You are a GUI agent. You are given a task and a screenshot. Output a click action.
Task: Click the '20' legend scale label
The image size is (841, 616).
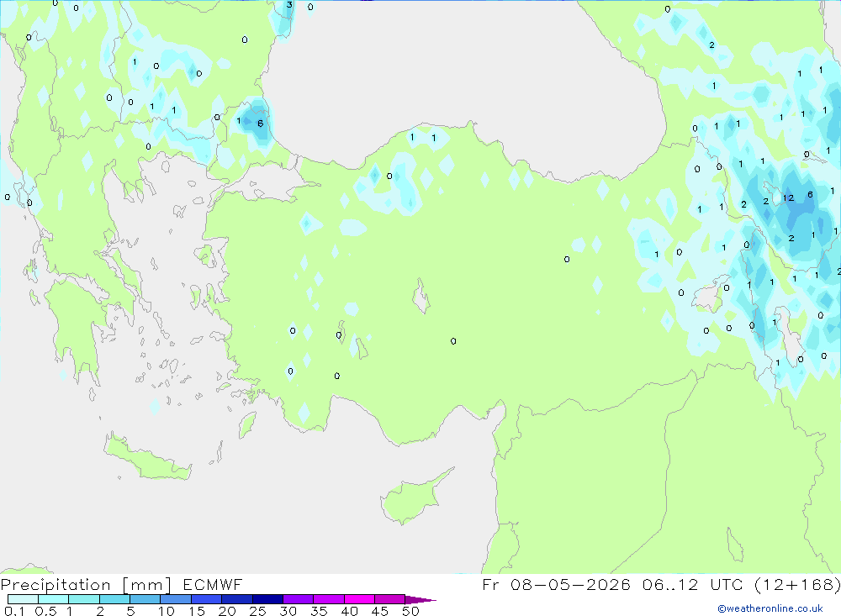227,611
